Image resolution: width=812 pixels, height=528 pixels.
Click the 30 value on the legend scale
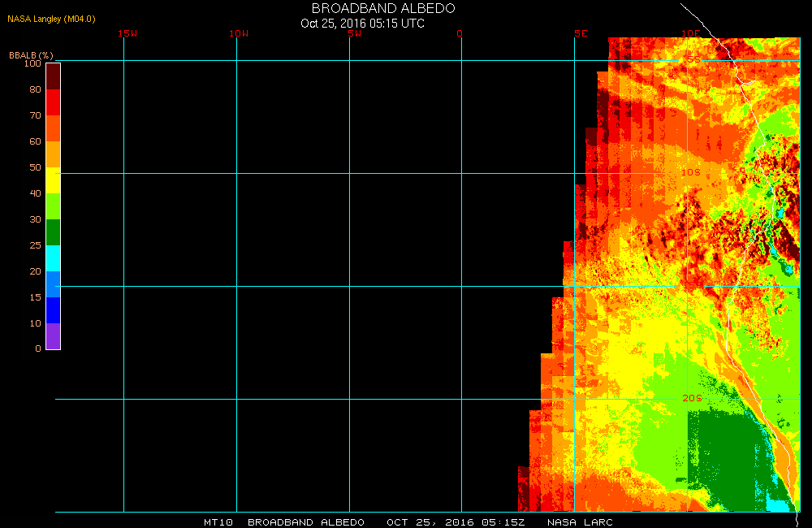coord(35,219)
